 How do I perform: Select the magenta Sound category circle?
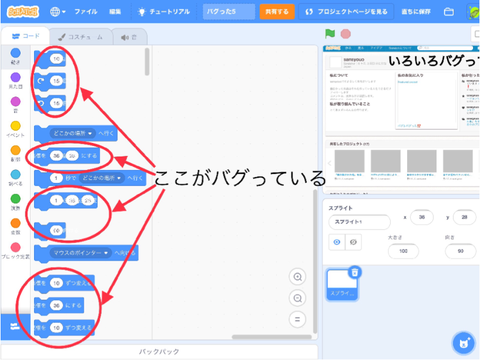15,101
